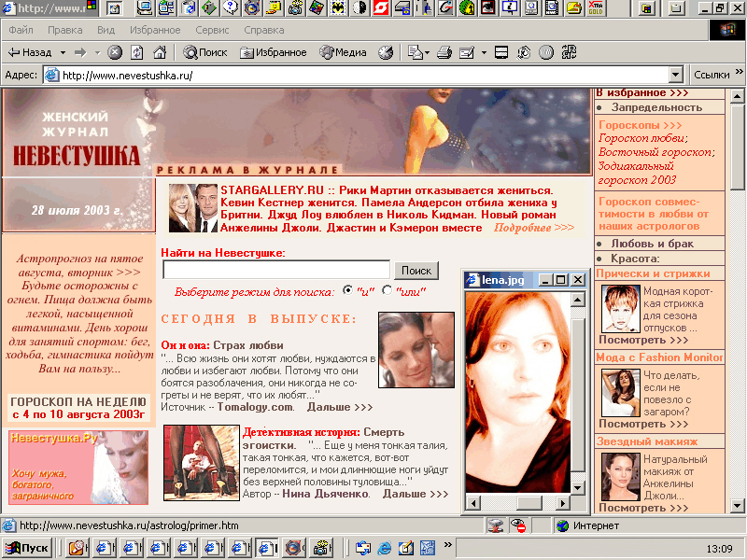Click the Хочу мужа banner image

(78, 468)
